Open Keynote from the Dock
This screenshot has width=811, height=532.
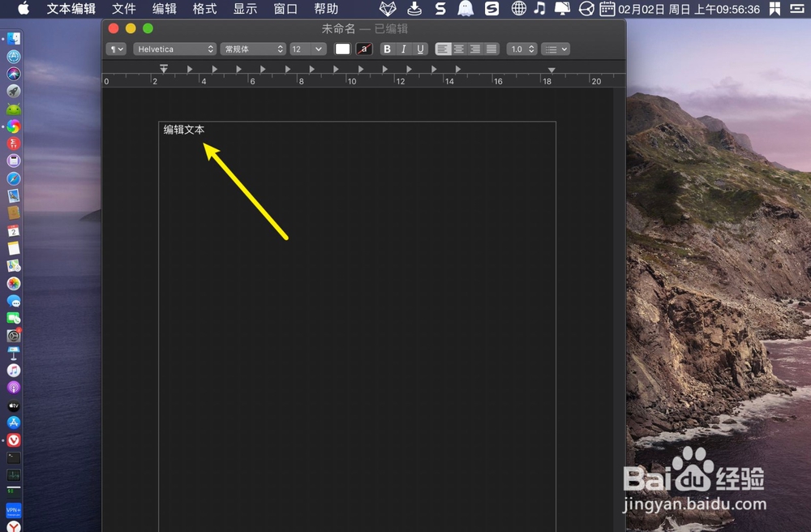[x=14, y=353]
